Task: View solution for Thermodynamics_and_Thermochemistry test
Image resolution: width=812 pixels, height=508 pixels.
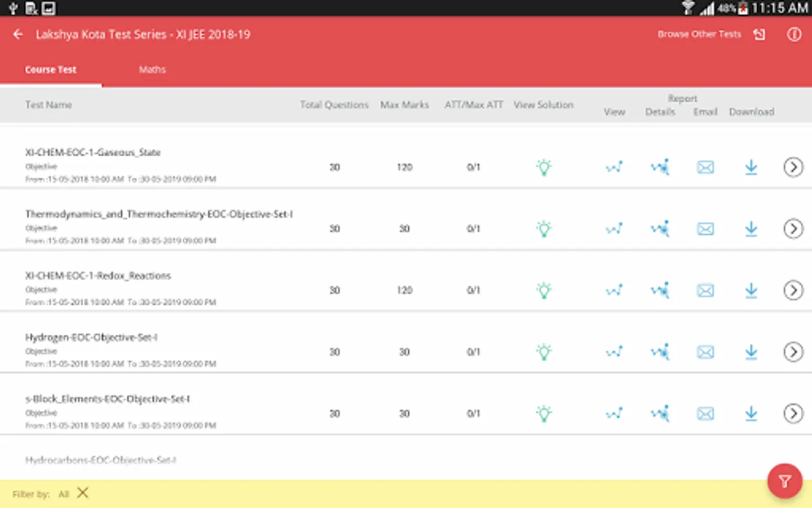Action: [544, 229]
